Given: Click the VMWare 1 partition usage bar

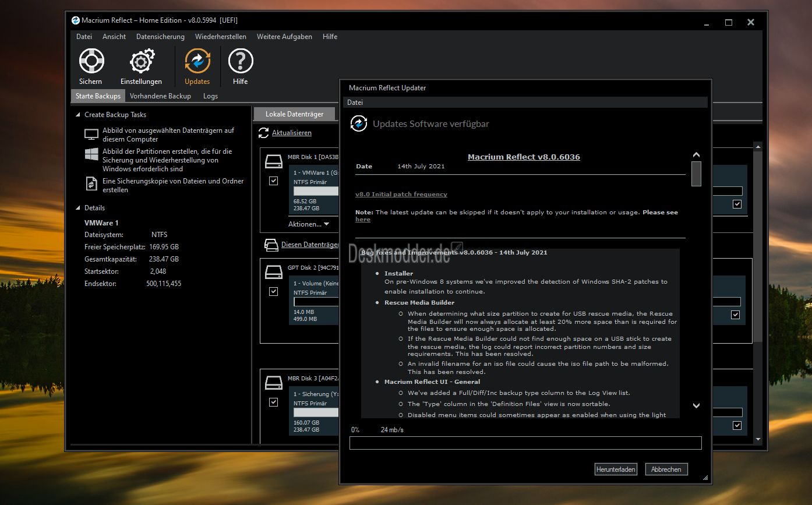Looking at the screenshot, I should tap(316, 191).
